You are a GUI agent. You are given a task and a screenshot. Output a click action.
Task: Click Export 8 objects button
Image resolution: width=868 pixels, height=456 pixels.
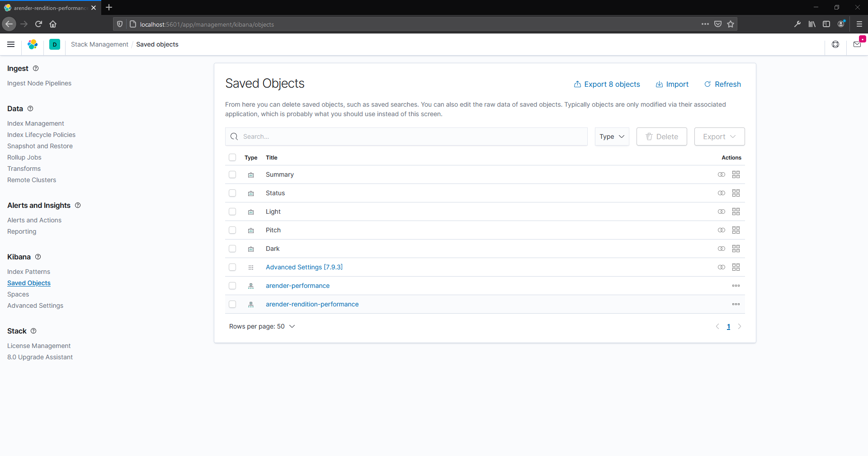(x=607, y=84)
